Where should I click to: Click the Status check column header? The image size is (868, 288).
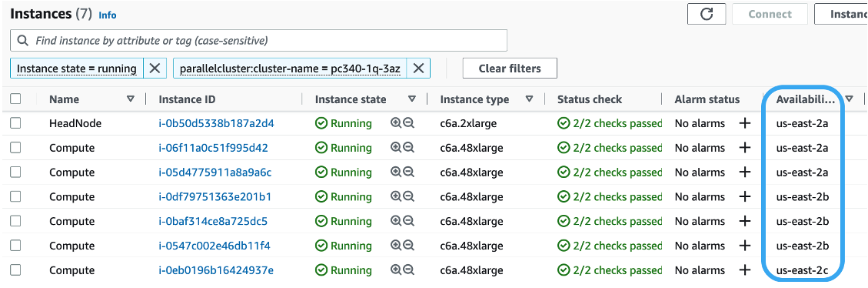[590, 99]
